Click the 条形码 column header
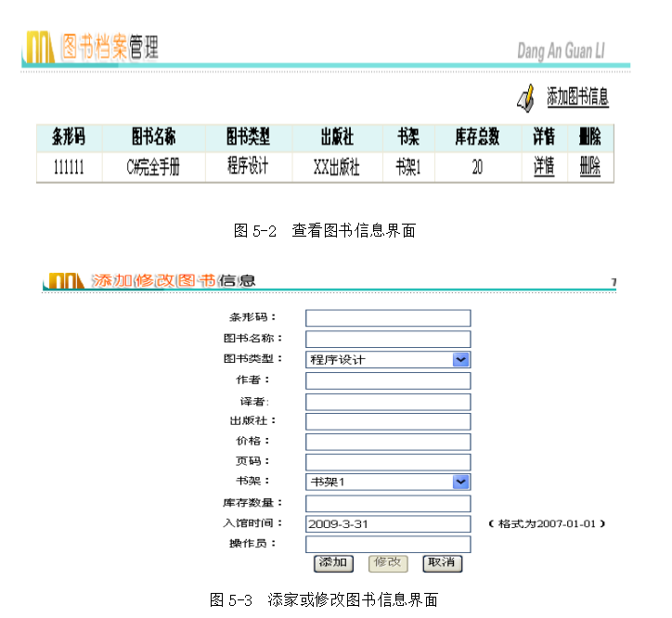Viewport: 672px width, 618px height. (69, 137)
